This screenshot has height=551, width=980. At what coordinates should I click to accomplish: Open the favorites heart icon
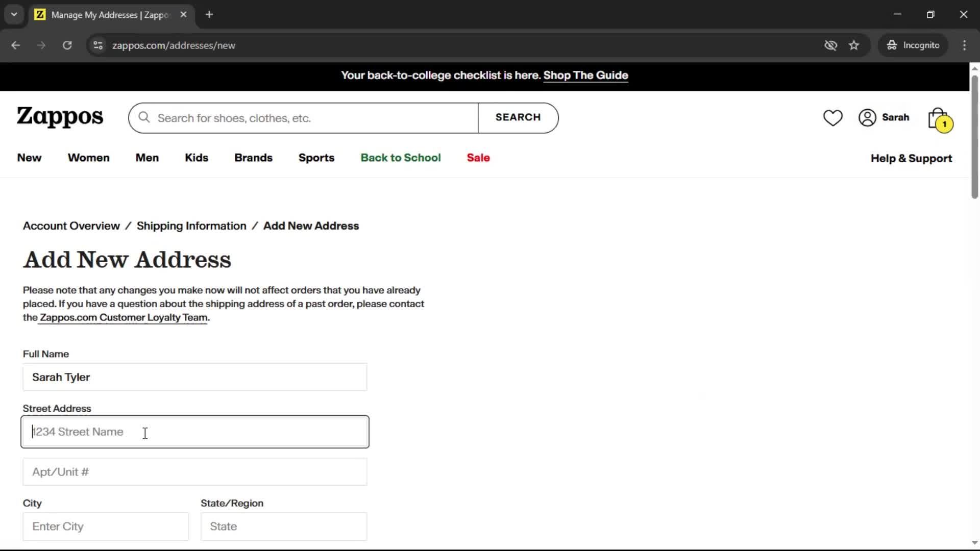(x=832, y=118)
